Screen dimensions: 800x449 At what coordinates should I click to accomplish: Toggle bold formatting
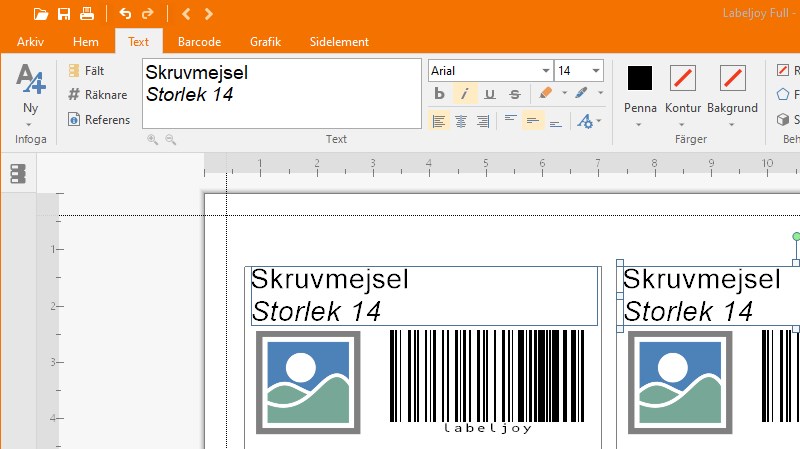coord(439,93)
